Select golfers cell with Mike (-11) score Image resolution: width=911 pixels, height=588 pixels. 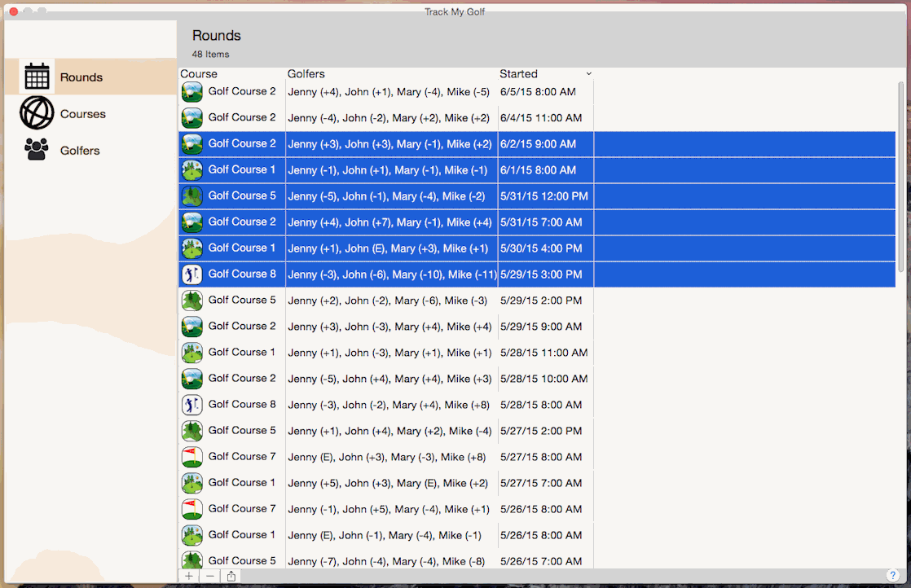coord(393,274)
